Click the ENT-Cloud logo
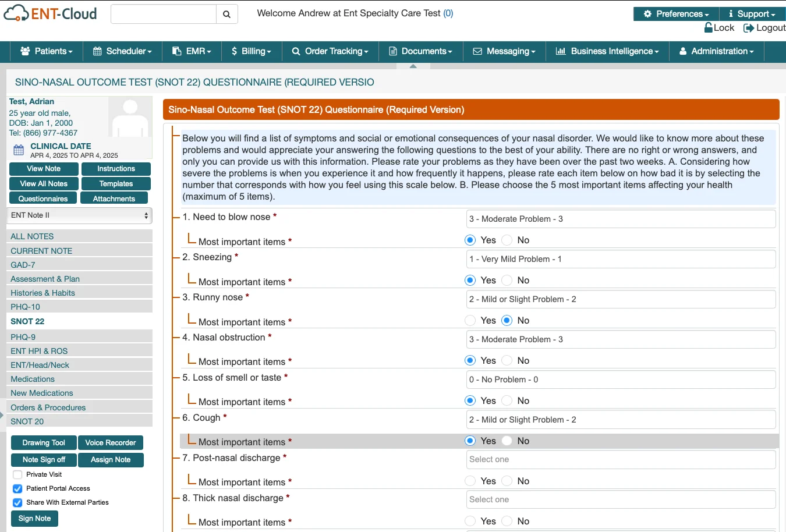 [x=51, y=13]
